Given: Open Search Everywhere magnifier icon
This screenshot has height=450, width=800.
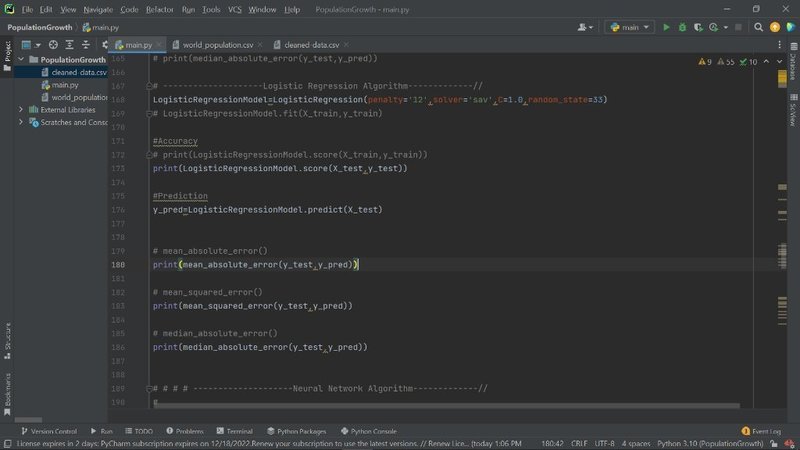Looking at the screenshot, I should 757,27.
